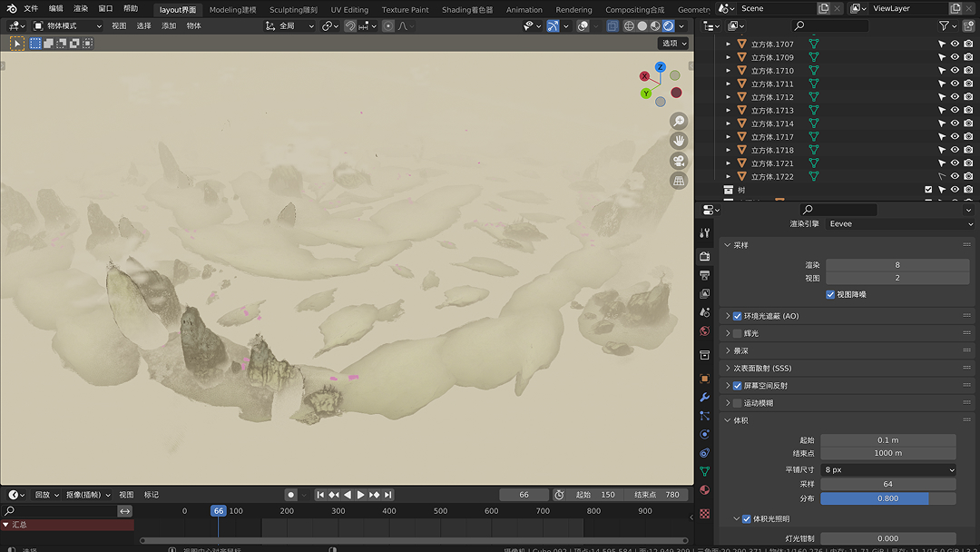Play the animation forward
This screenshot has height=552, width=980.
[360, 495]
